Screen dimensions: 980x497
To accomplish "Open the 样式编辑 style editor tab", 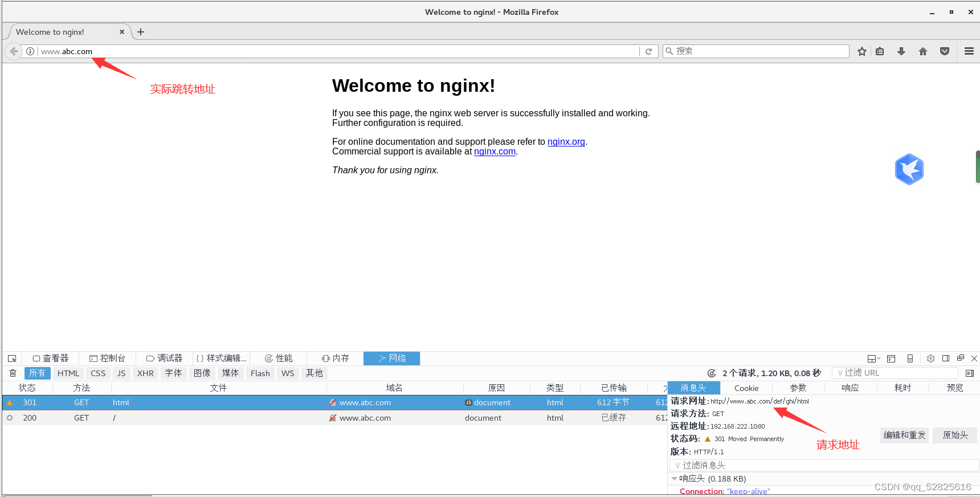I will (x=221, y=358).
